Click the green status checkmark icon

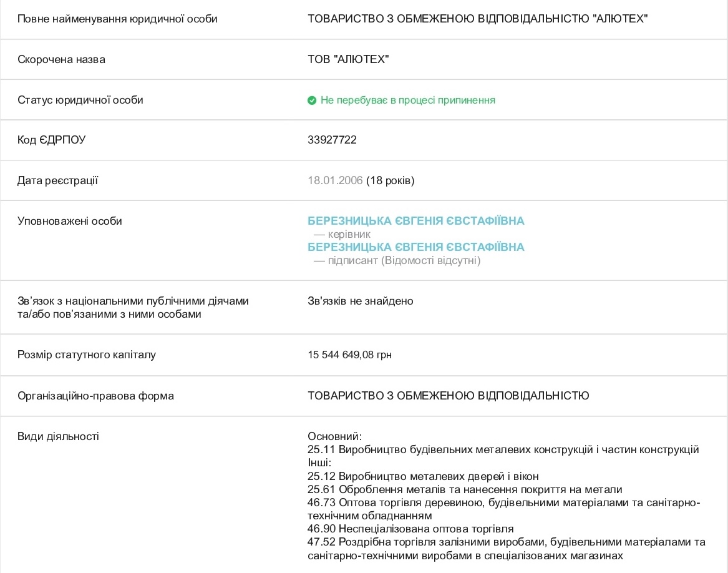[311, 100]
